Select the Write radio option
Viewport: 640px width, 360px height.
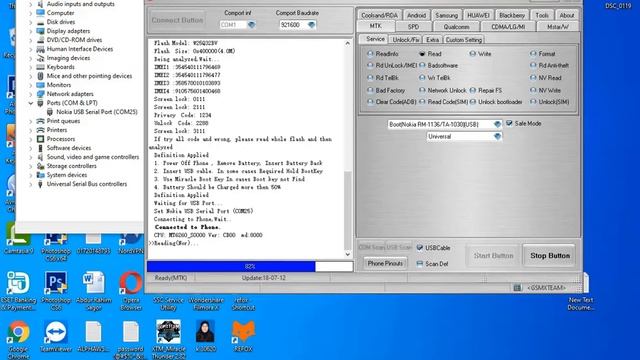click(473, 53)
